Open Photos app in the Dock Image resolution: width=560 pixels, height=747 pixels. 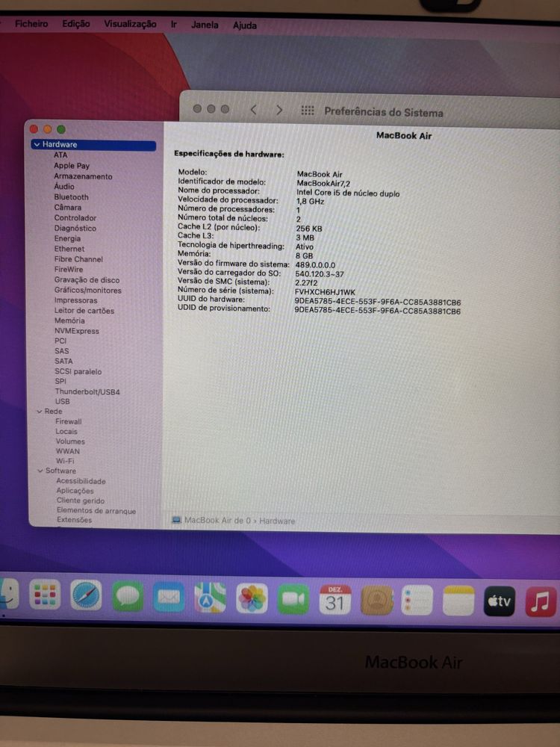[x=252, y=598]
